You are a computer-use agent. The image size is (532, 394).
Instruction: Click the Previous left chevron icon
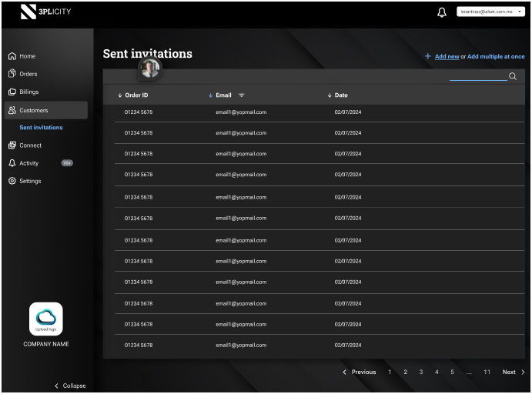point(344,372)
